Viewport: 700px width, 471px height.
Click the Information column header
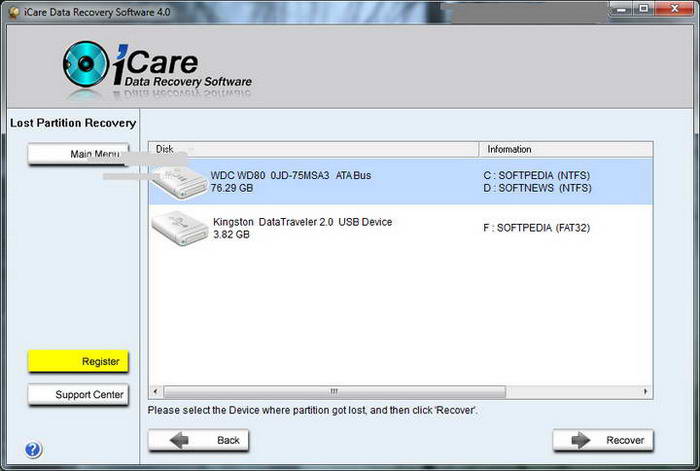point(566,149)
